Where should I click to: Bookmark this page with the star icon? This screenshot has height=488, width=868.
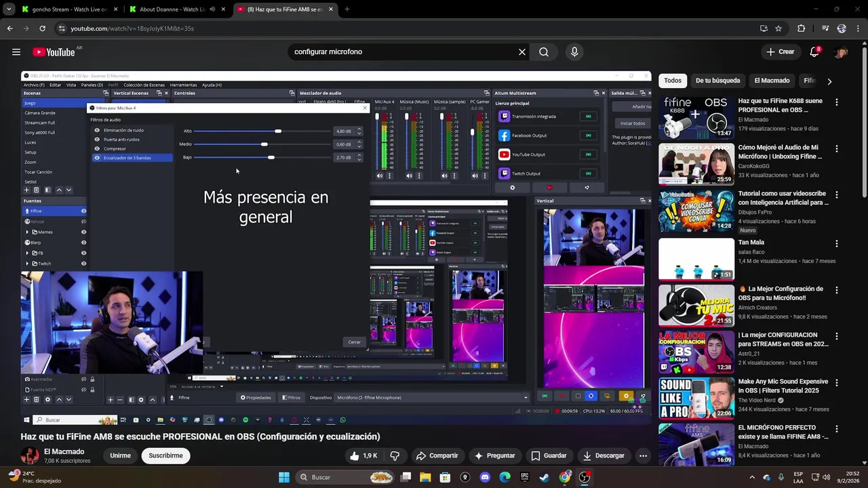(x=778, y=28)
